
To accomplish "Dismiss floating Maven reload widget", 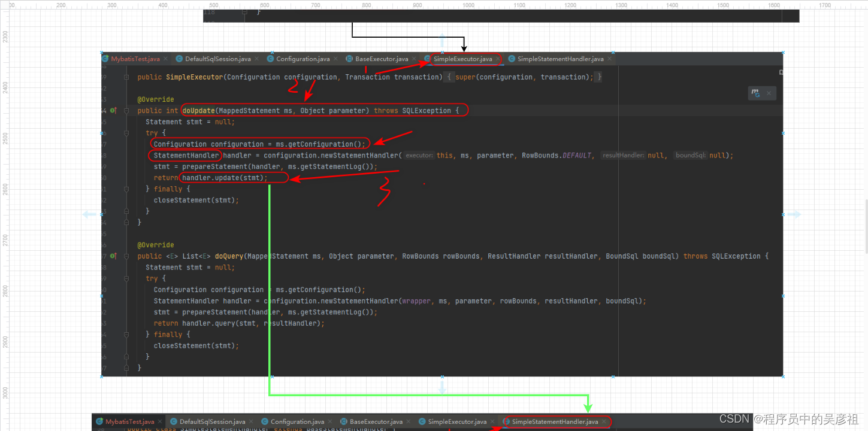I will [769, 93].
